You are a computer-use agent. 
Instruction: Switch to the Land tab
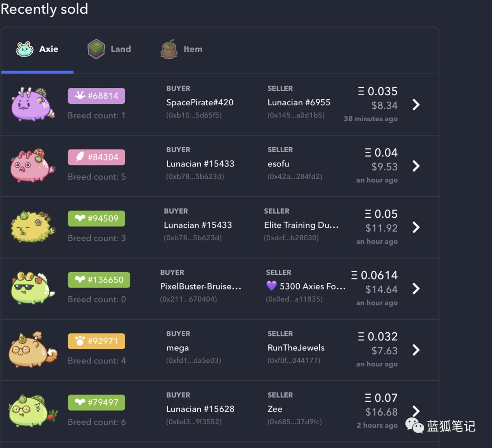click(x=109, y=49)
